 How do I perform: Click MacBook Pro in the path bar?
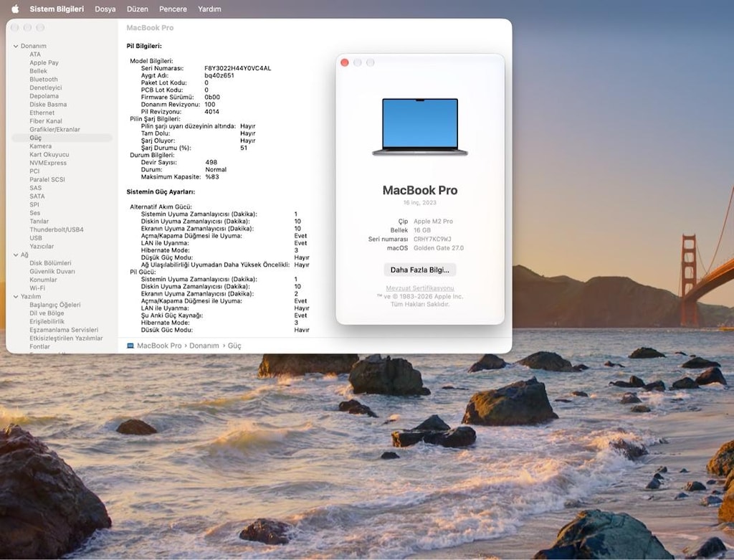[159, 346]
